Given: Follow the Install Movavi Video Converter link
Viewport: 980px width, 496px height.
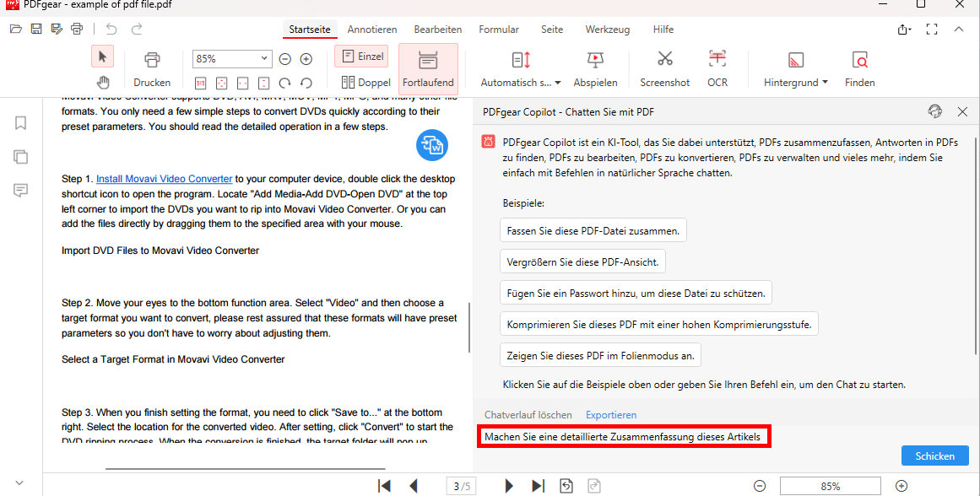Looking at the screenshot, I should (165, 179).
